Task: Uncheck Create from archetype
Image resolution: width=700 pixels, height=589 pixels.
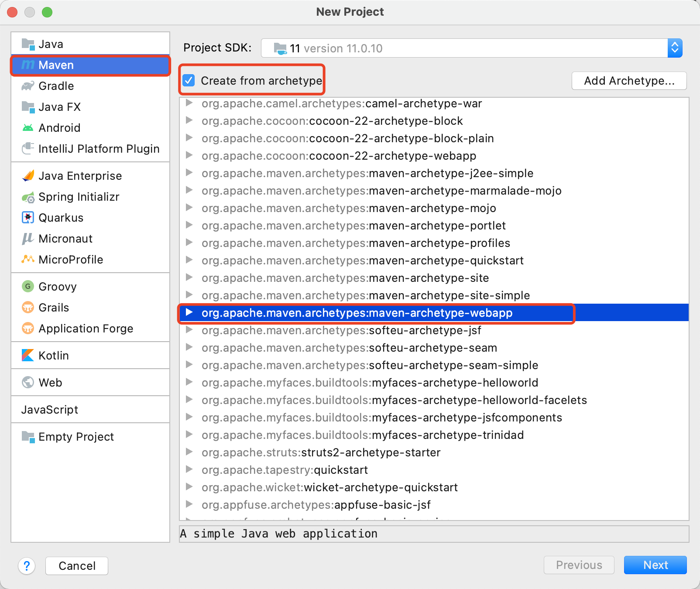Action: click(x=188, y=80)
